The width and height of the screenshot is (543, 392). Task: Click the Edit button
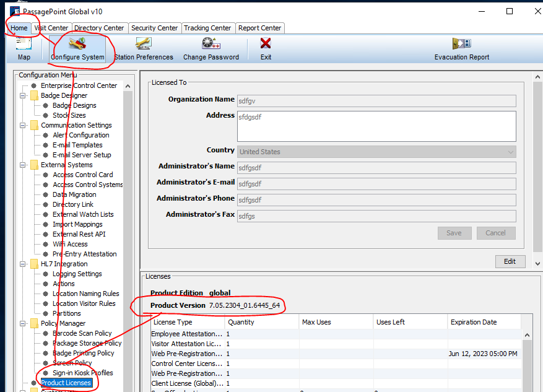point(510,261)
